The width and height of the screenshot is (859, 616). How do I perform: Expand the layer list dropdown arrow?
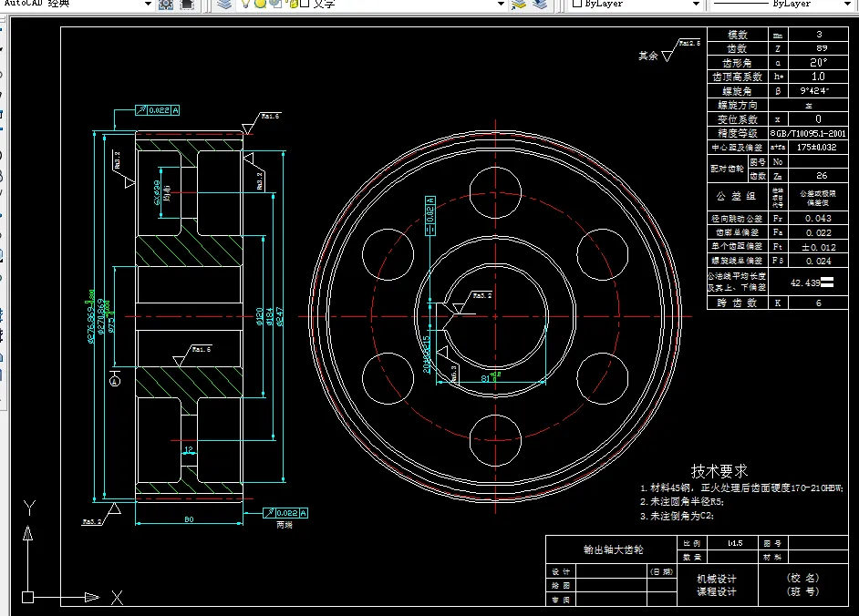pos(501,4)
